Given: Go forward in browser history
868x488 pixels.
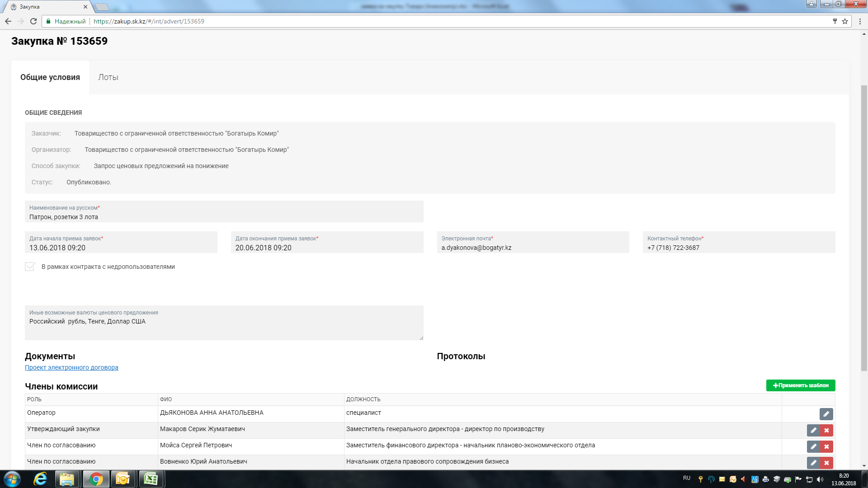Looking at the screenshot, I should 21,21.
